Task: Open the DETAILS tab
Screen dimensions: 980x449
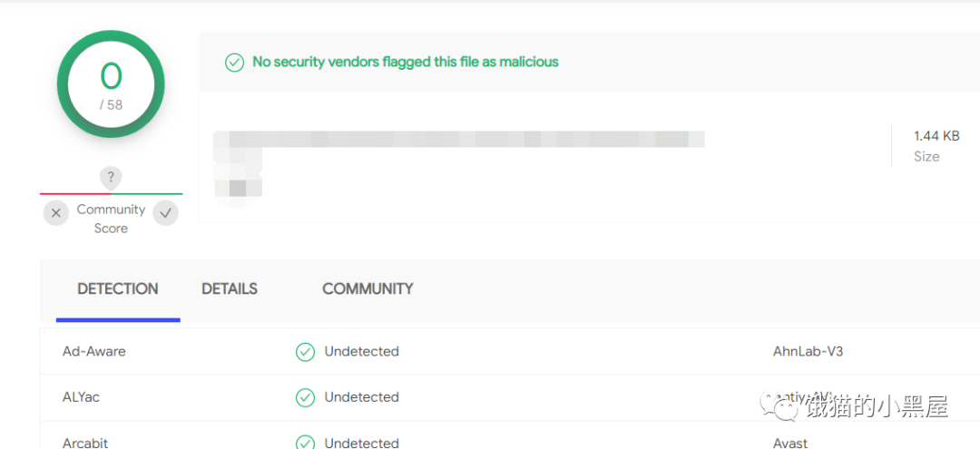Action: [x=230, y=289]
